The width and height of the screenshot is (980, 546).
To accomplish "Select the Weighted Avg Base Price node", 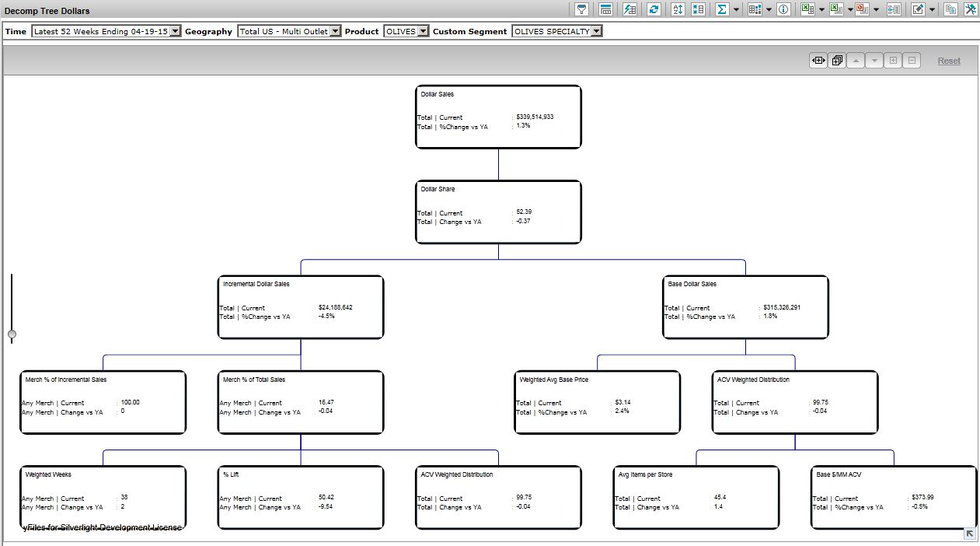I will [598, 402].
